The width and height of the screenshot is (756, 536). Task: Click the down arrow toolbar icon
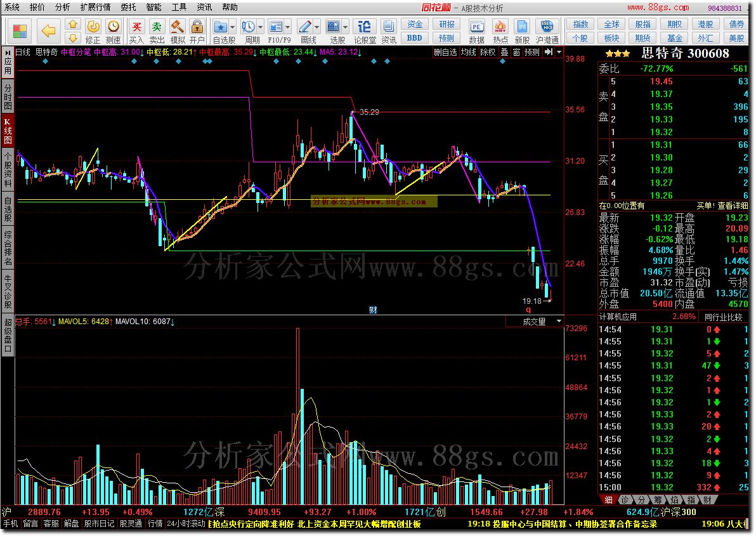(x=72, y=38)
